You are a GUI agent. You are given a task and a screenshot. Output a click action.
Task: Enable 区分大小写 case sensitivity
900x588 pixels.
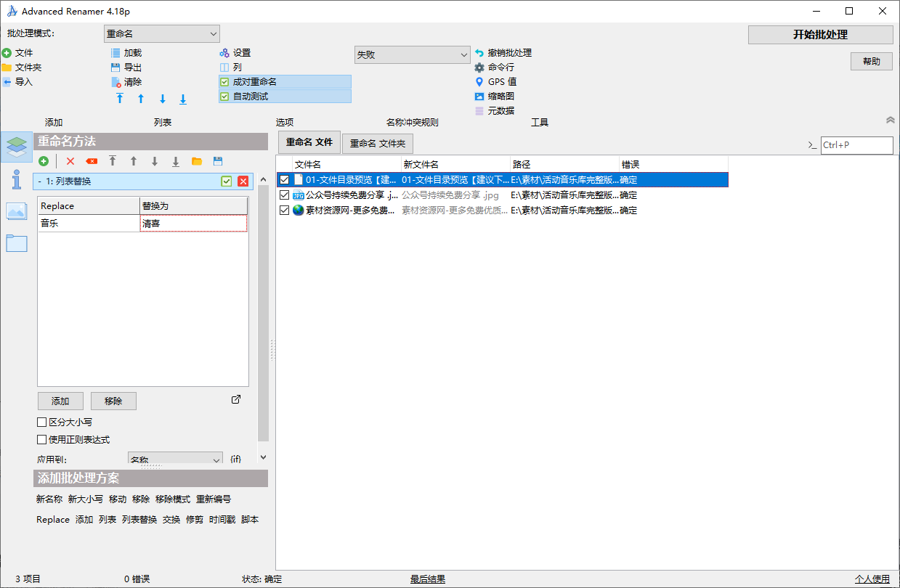(x=41, y=422)
